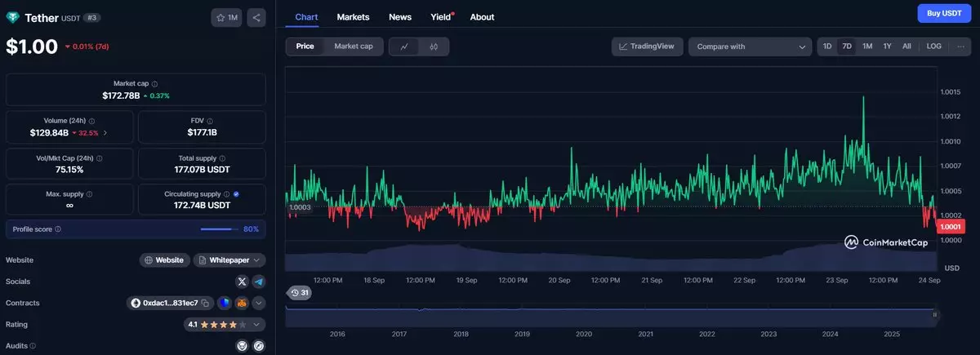
Task: Open the Compare with dropdown
Action: click(750, 47)
